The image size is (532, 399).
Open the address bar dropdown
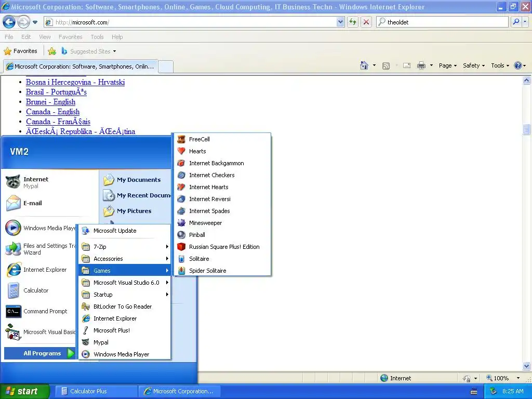coord(341,22)
